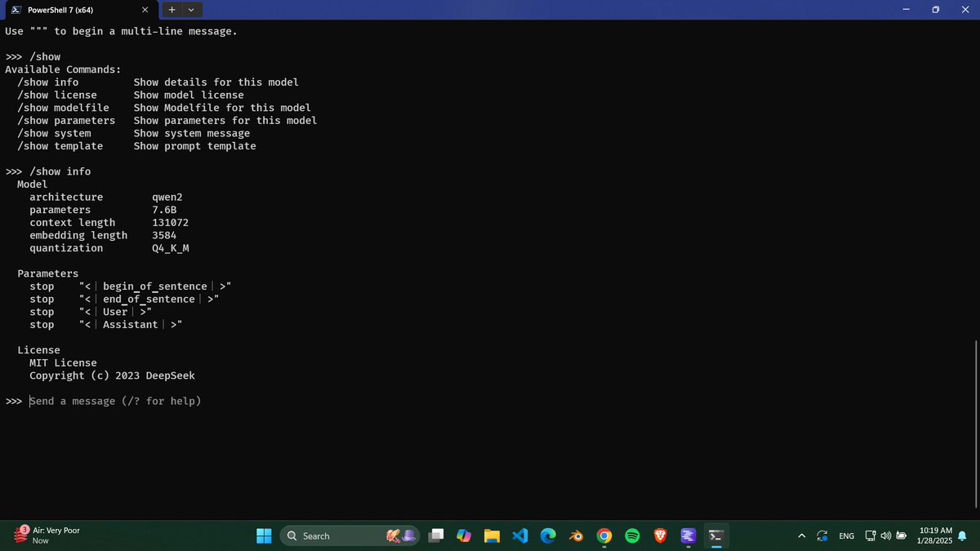Click the embedding length value '3584'
This screenshot has height=551, width=980.
coord(164,235)
